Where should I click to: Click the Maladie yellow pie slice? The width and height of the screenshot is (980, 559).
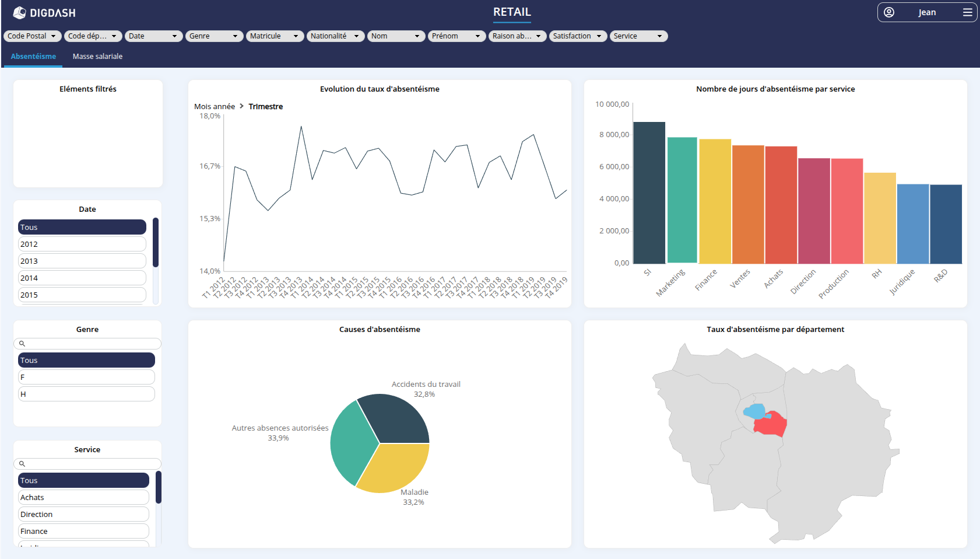395,468
